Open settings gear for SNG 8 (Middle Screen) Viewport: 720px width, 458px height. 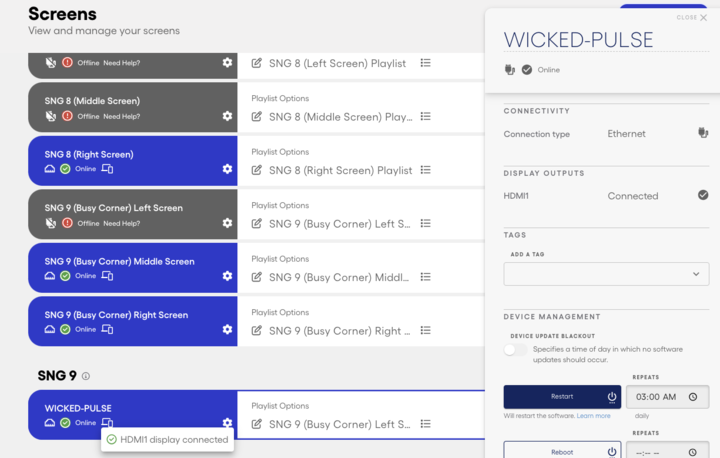227,116
